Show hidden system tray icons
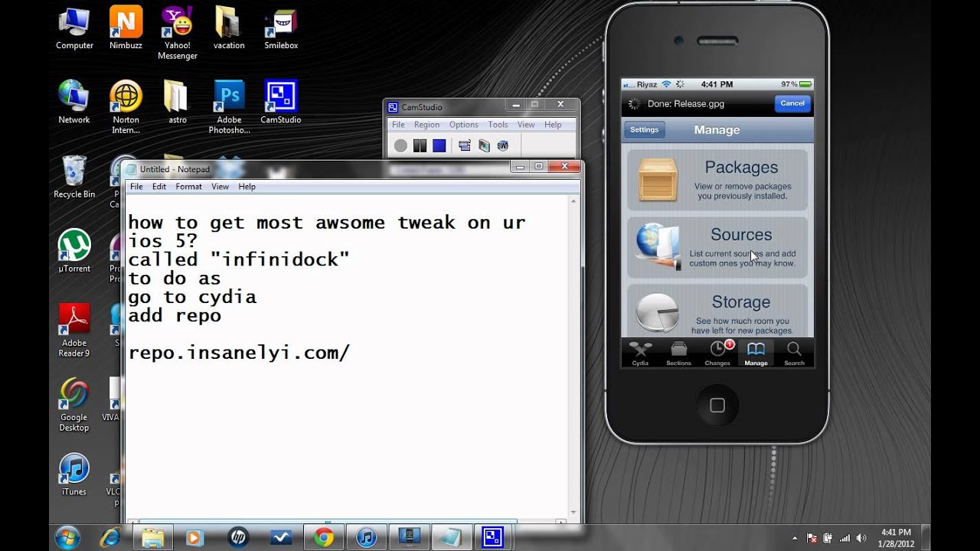Screen dimensions: 980x551 coord(795,538)
